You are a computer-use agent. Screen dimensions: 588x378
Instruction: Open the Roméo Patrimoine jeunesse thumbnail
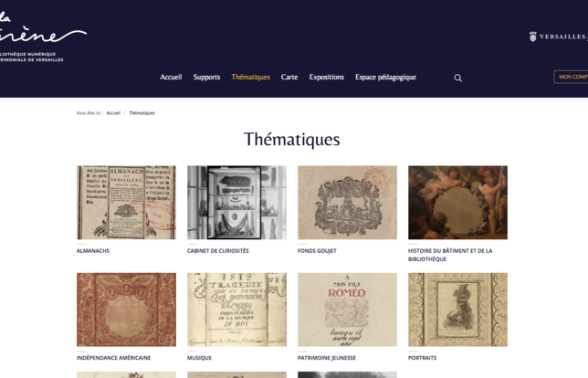click(x=347, y=310)
